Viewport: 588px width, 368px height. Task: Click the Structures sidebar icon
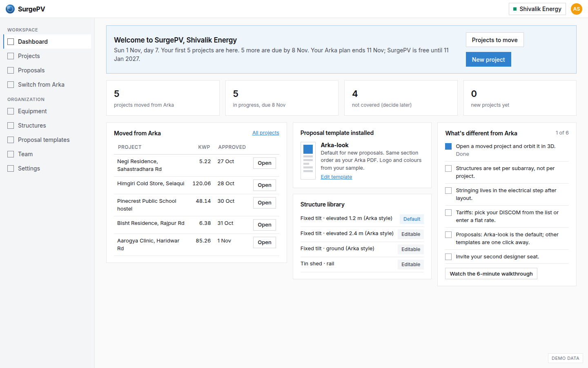point(11,126)
